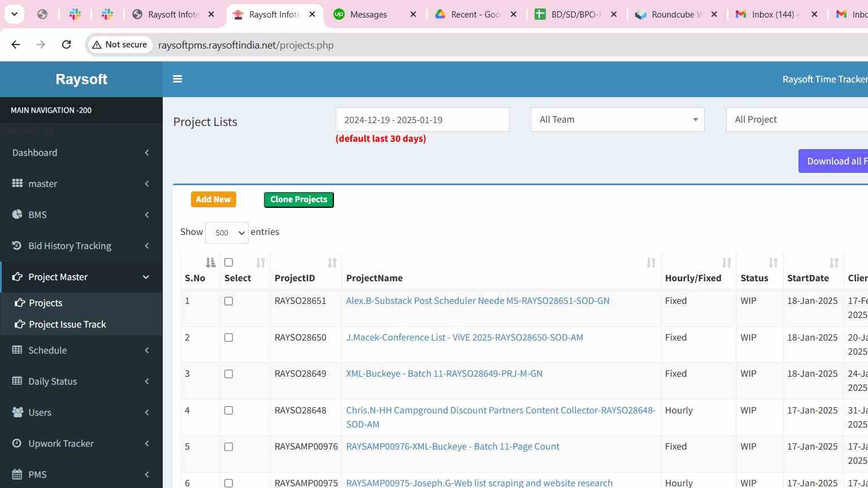Close the Messages browser tab
The width and height of the screenshot is (868, 488).
click(x=413, y=14)
